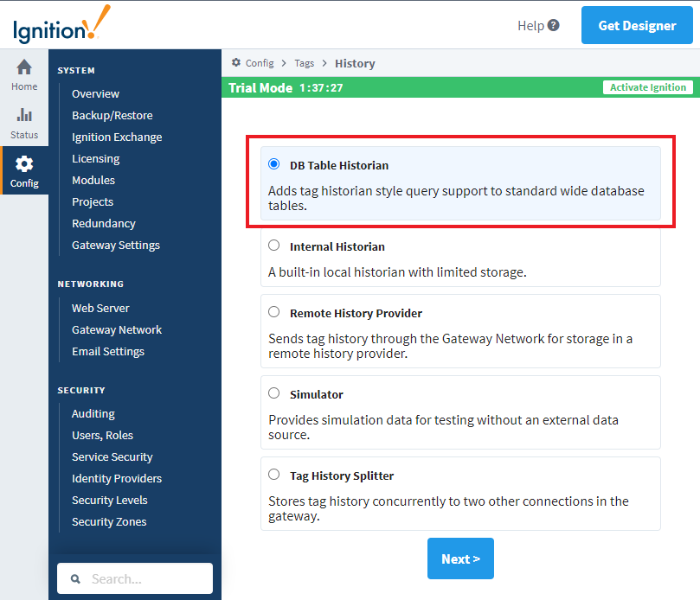700x600 pixels.
Task: Open Backup/Restore in the System menu
Action: [112, 116]
